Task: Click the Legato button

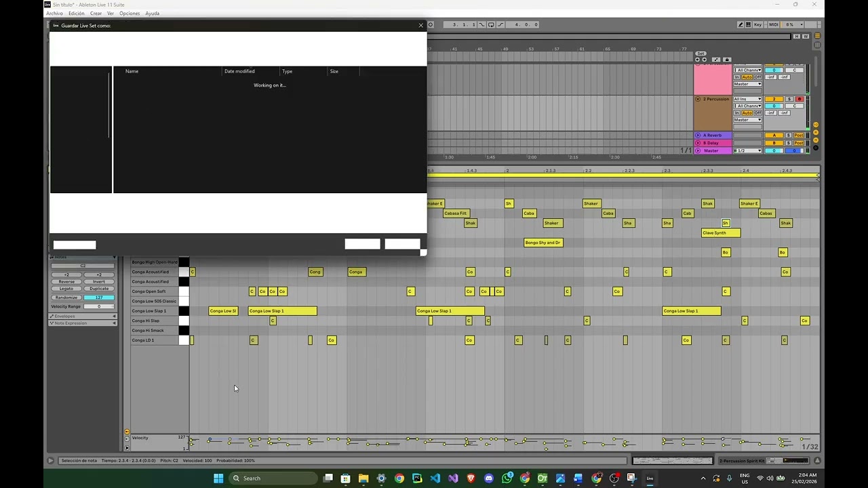Action: click(x=66, y=289)
